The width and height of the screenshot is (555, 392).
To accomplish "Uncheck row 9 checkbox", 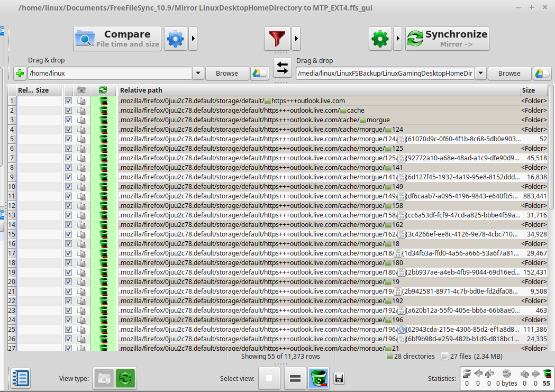I will coord(68,177).
